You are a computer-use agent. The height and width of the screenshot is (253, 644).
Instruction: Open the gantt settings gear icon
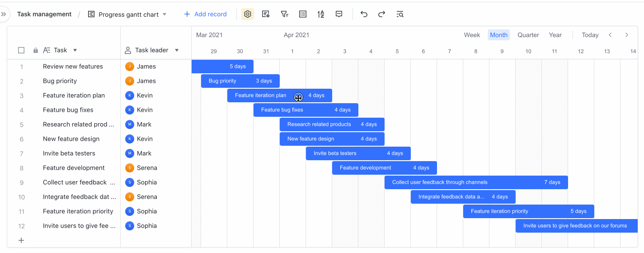pyautogui.click(x=247, y=14)
